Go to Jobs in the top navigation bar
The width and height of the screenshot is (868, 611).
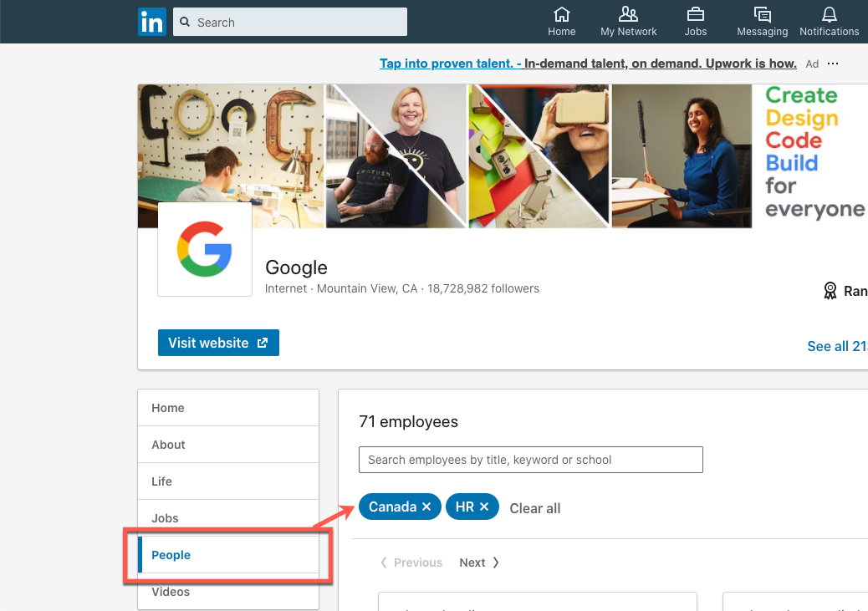[x=695, y=22]
